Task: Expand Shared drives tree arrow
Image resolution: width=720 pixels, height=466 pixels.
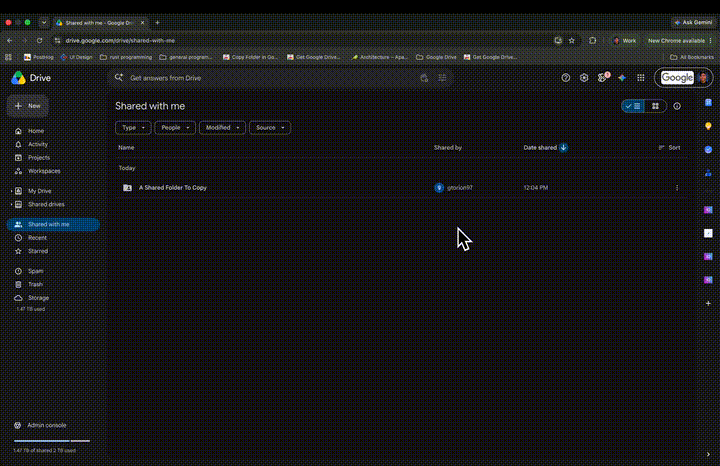Action: pyautogui.click(x=11, y=204)
